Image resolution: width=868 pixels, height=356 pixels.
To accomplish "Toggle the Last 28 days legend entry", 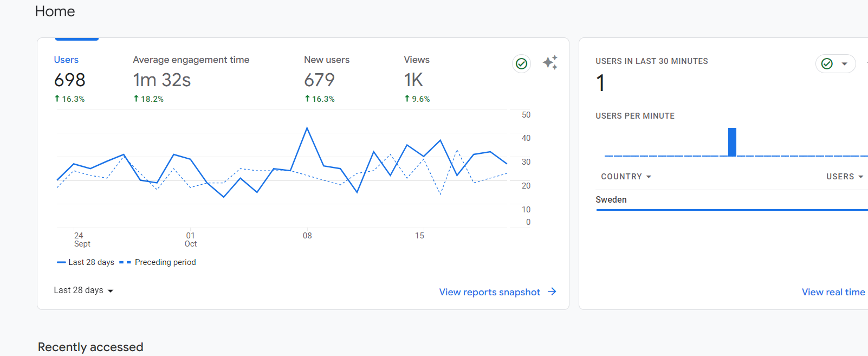I will point(86,262).
